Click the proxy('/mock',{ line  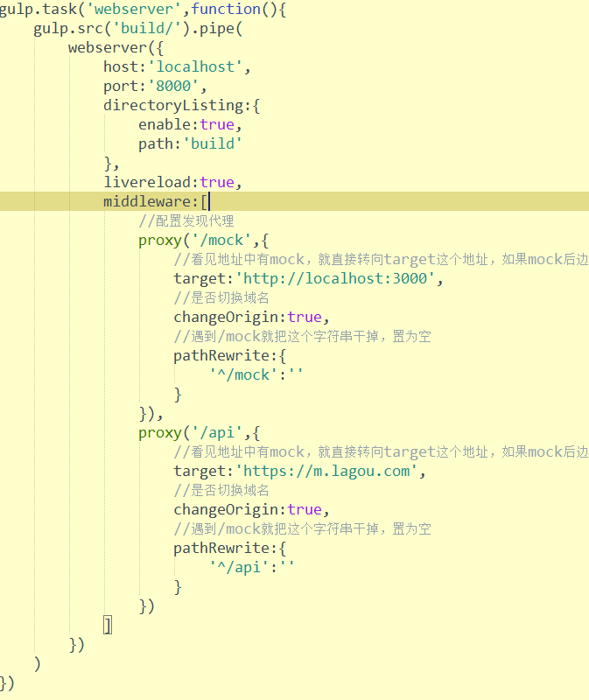(x=204, y=240)
